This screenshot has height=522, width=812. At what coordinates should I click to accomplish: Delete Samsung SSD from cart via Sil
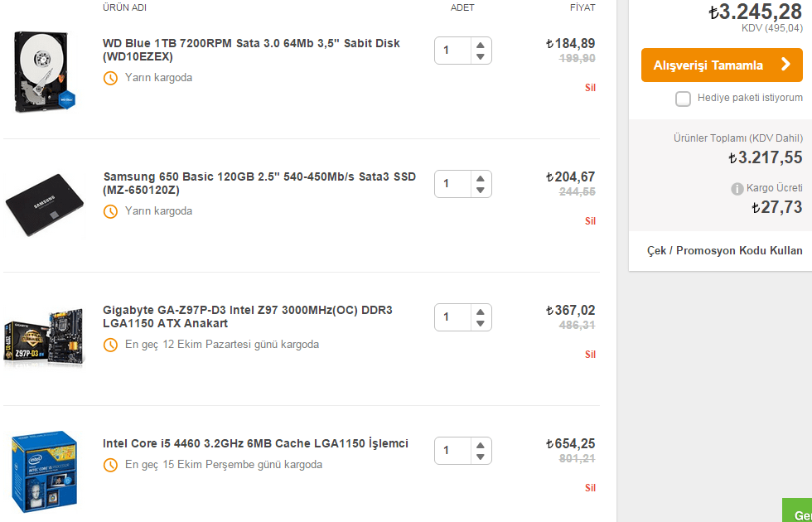[590, 221]
